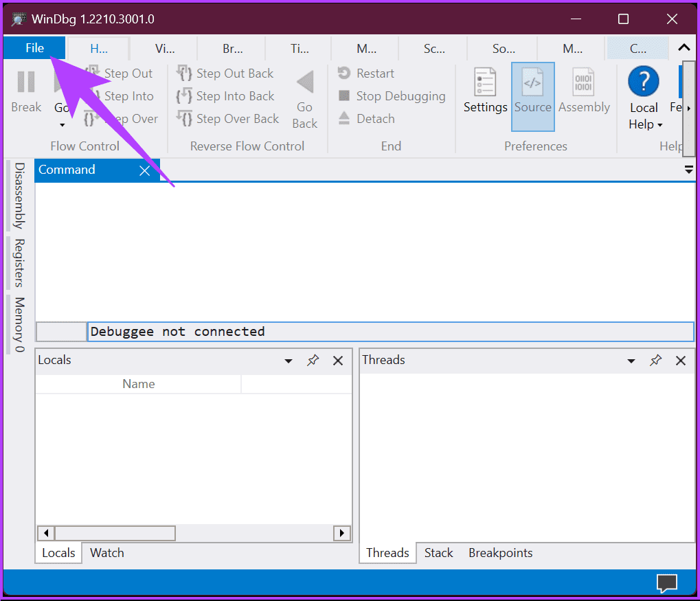Switch to the Br... ribbon tab
700x601 pixels.
coord(233,48)
